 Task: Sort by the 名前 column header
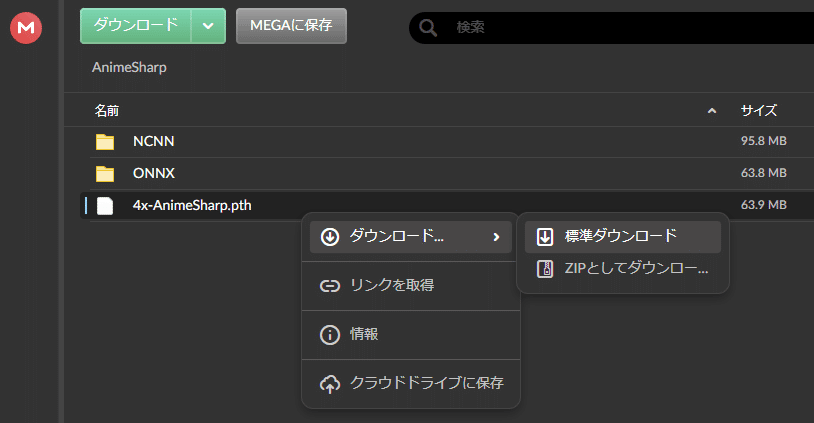click(x=107, y=111)
